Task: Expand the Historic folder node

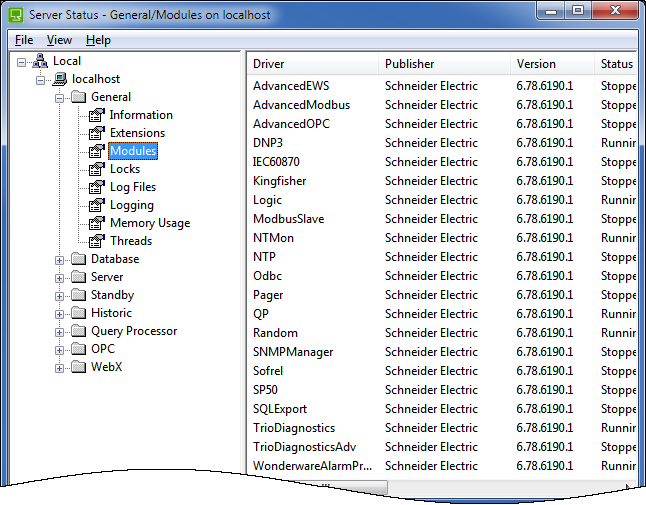Action: (60, 314)
